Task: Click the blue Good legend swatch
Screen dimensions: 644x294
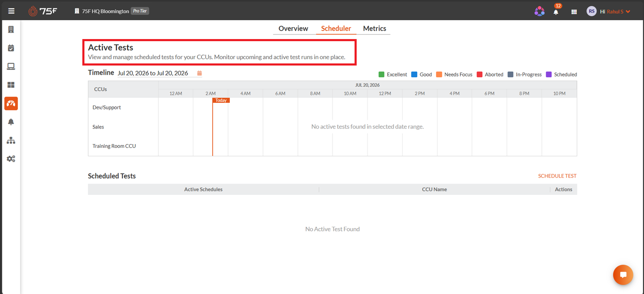Action: (x=414, y=74)
